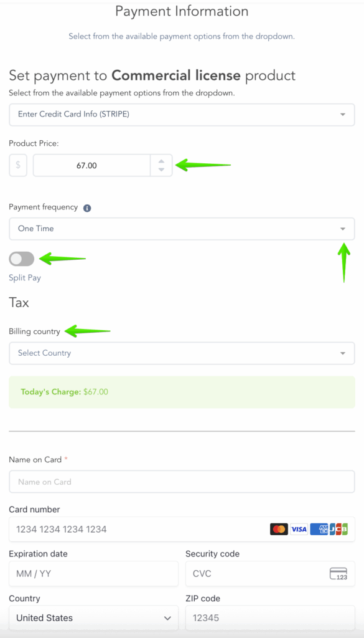This screenshot has width=364, height=638.
Task: Click the Visa card icon
Action: point(299,529)
